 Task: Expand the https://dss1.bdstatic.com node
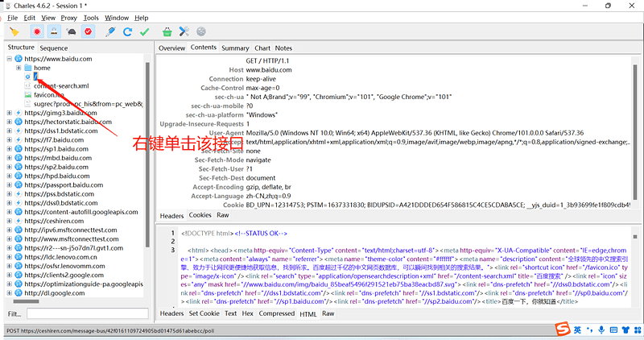[x=10, y=131]
